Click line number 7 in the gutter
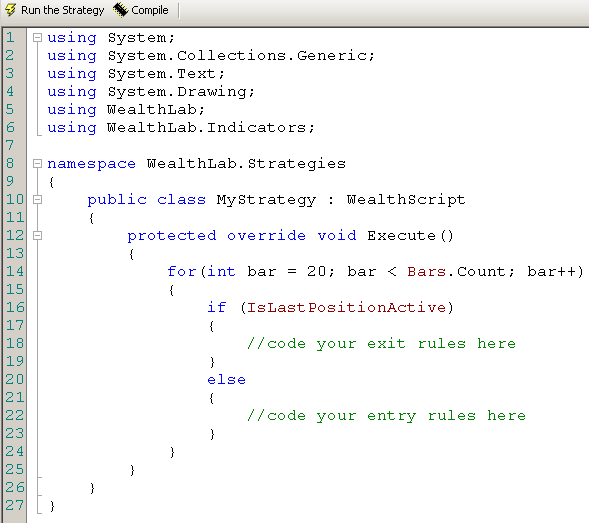This screenshot has height=523, width=589. [10, 145]
